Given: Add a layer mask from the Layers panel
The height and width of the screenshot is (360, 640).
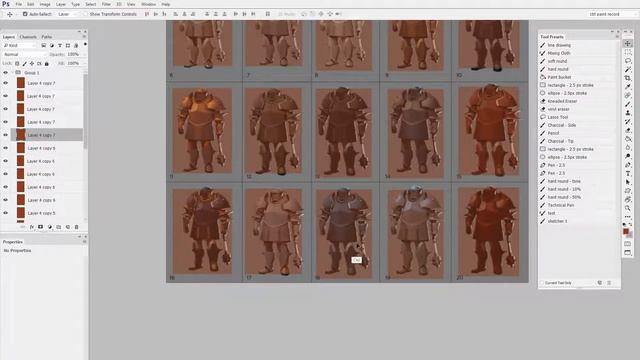Looking at the screenshot, I should [x=40, y=227].
